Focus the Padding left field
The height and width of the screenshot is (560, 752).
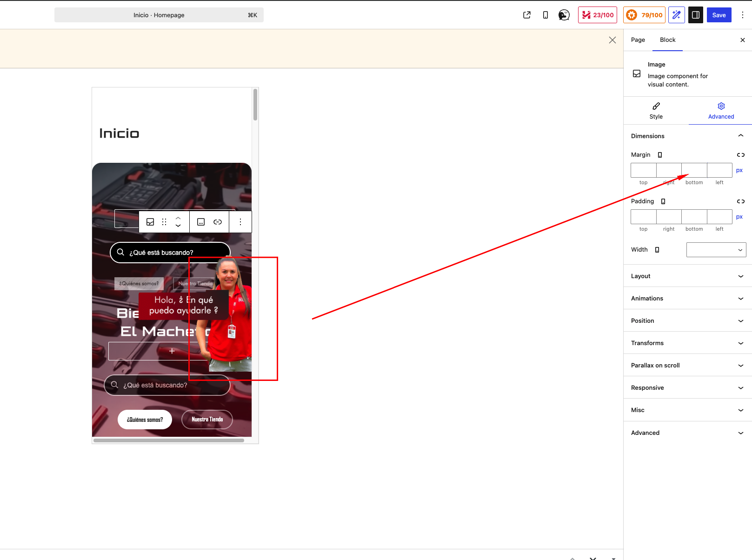pos(719,217)
